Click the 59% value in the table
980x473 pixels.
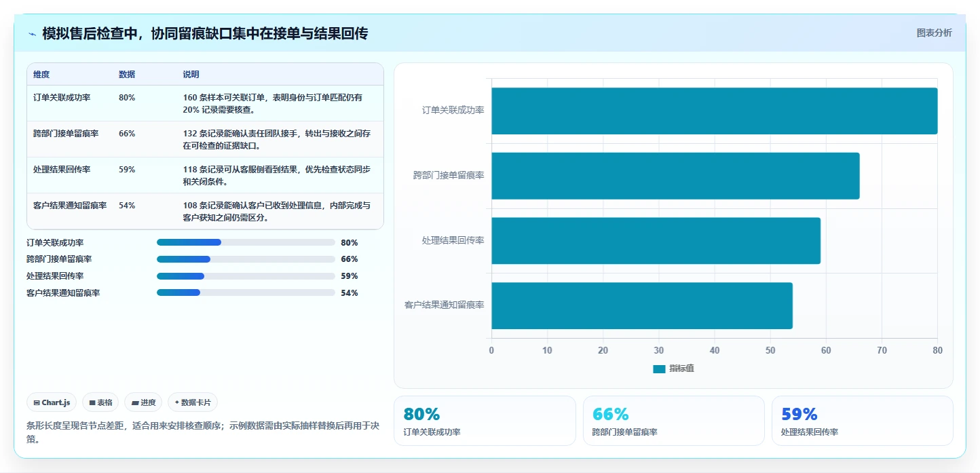pos(127,170)
